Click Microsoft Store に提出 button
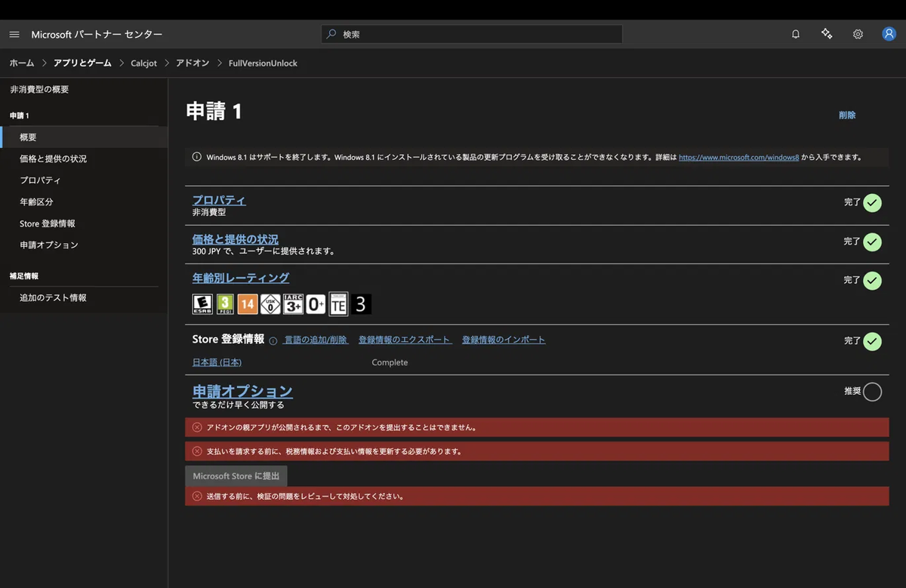 coord(236,476)
